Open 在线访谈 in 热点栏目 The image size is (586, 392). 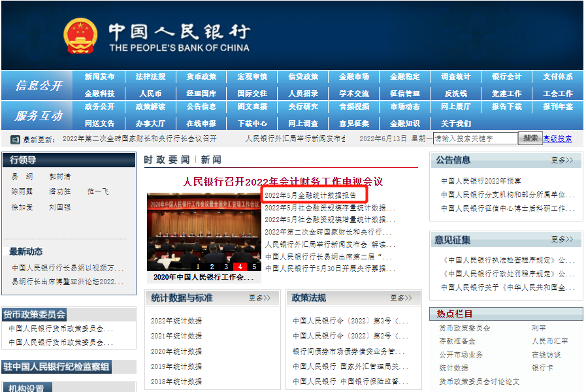tap(546, 355)
